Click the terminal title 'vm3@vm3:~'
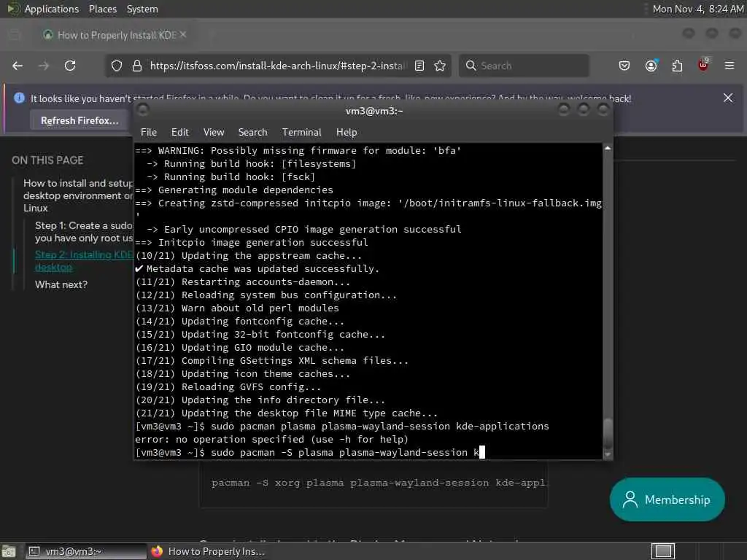 click(x=374, y=111)
